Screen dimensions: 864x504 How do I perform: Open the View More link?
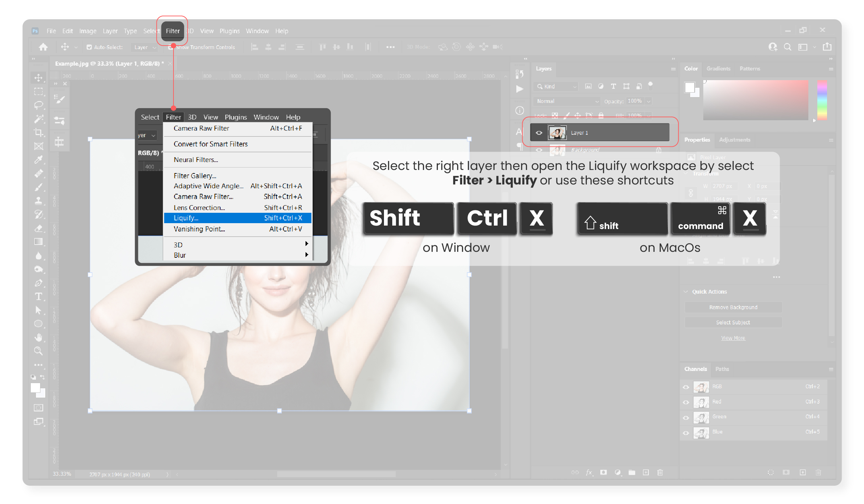point(733,338)
